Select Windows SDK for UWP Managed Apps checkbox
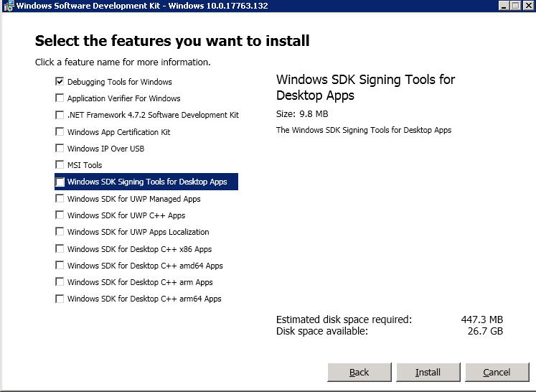The width and height of the screenshot is (536, 392). [60, 199]
